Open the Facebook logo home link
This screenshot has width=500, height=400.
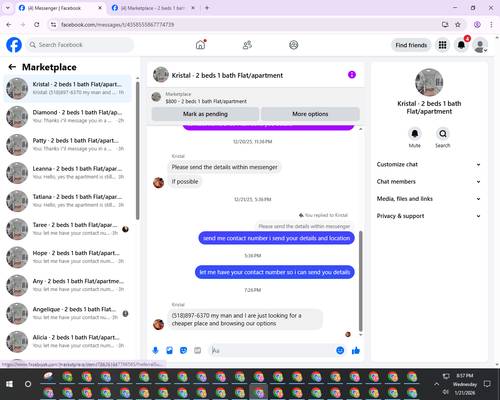tap(14, 45)
